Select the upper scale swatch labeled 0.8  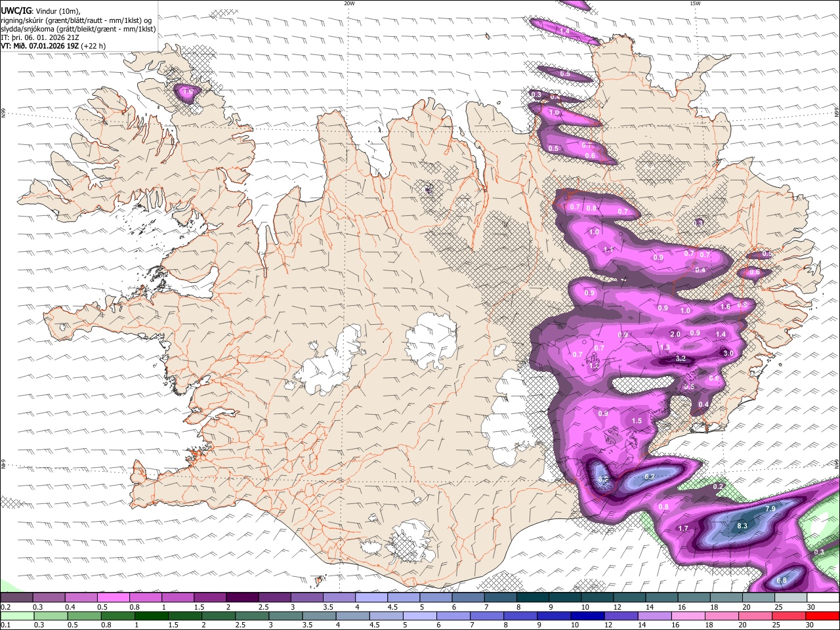145,597
